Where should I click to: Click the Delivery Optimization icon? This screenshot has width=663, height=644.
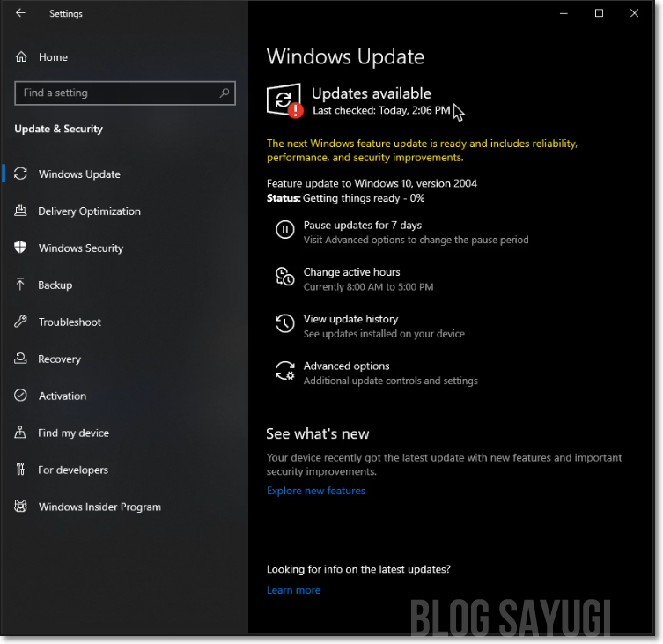coord(20,211)
